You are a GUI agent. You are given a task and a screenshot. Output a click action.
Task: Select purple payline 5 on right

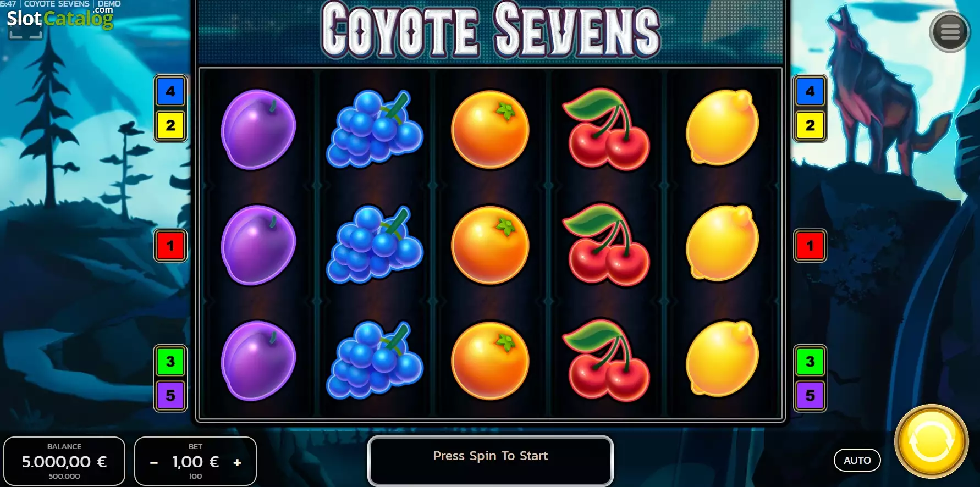click(810, 395)
